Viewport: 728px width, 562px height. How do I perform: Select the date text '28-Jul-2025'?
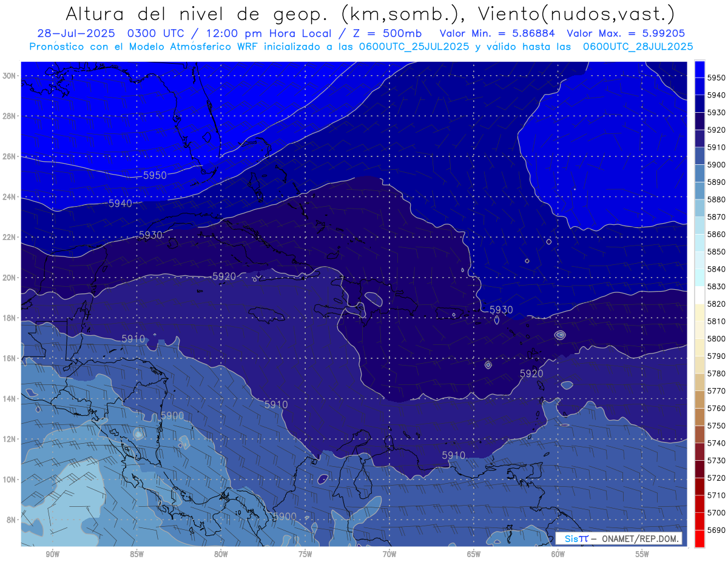click(76, 33)
